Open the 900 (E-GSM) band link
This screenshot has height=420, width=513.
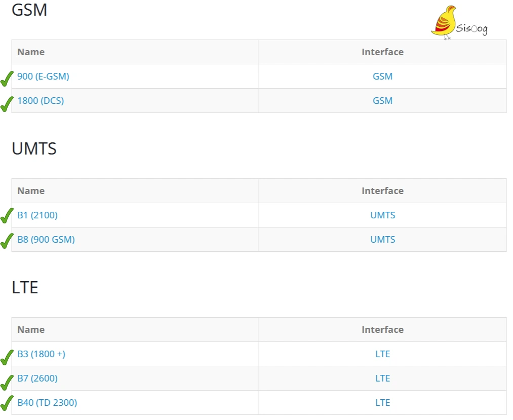coord(43,77)
